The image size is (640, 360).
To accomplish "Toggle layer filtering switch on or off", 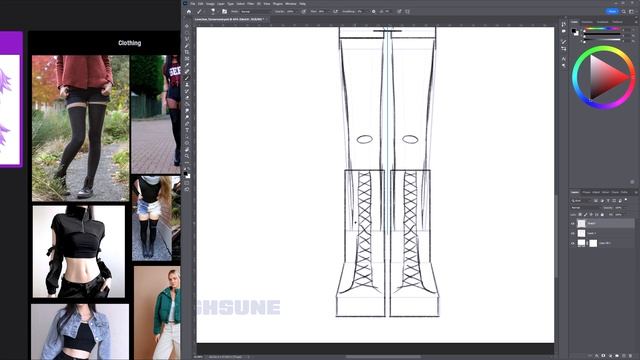I will (x=626, y=200).
